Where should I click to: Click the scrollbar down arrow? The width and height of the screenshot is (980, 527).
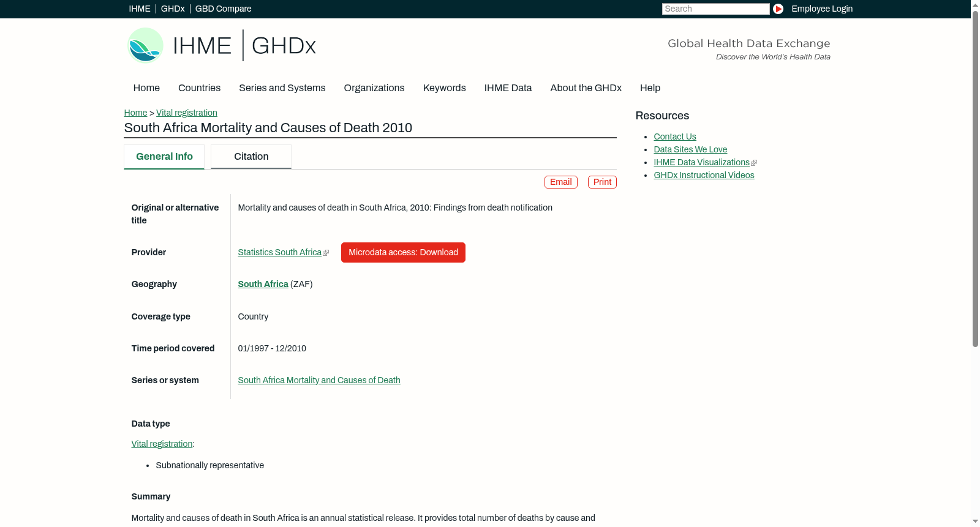click(x=975, y=521)
